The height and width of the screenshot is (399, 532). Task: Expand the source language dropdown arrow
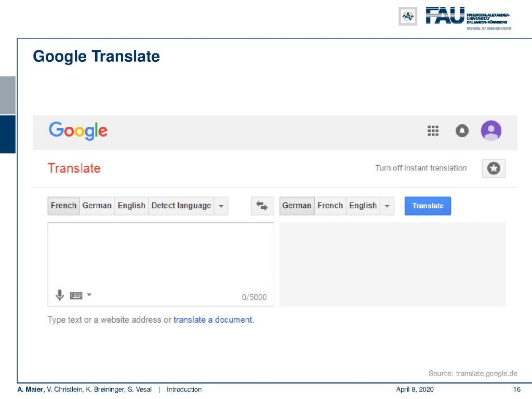(221, 206)
